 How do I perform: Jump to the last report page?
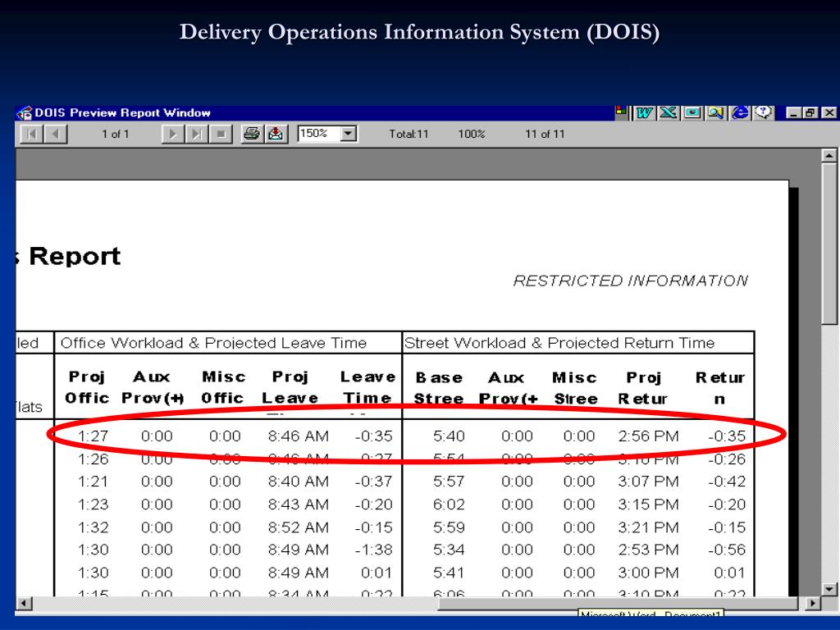tap(196, 134)
